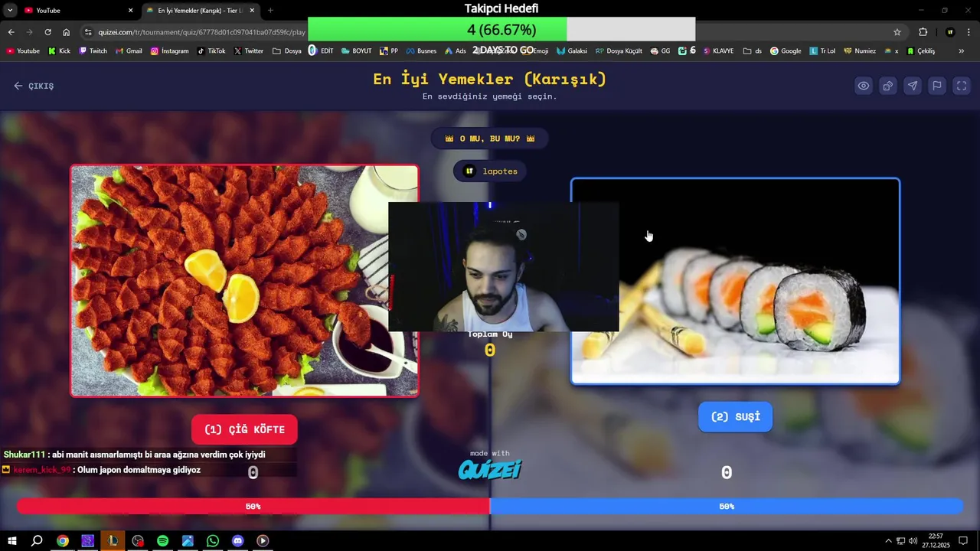This screenshot has height=551, width=980.
Task: Open the İnstagram bookmark
Action: tap(169, 51)
